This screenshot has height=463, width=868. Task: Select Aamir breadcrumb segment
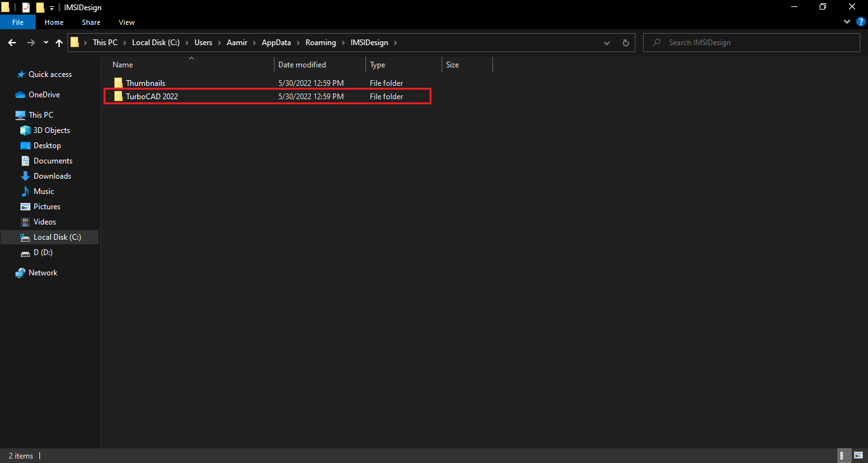[x=238, y=43]
